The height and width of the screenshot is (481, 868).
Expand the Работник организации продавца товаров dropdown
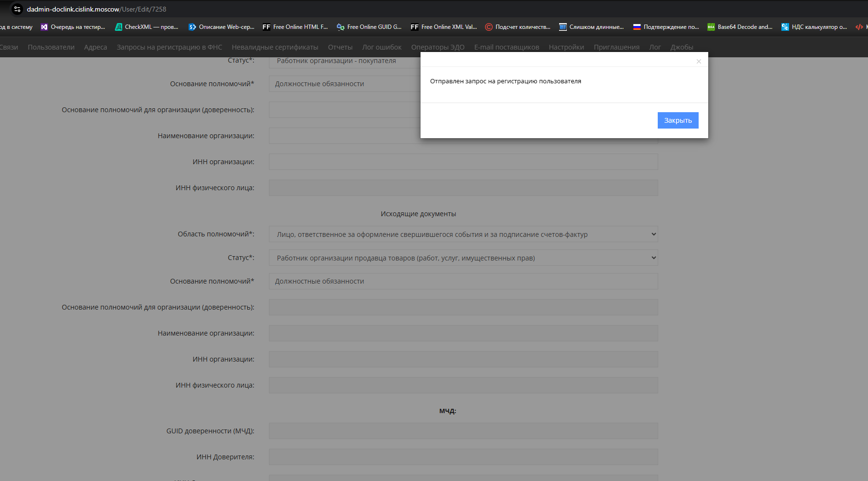pyautogui.click(x=463, y=258)
